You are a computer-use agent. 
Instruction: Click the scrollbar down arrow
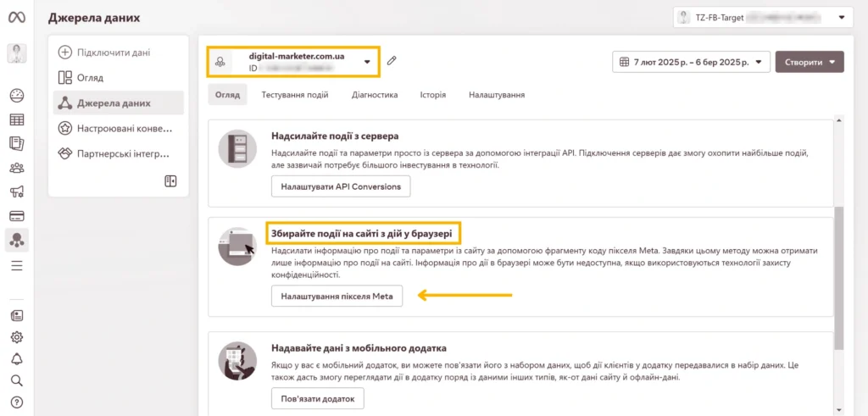coord(839,410)
